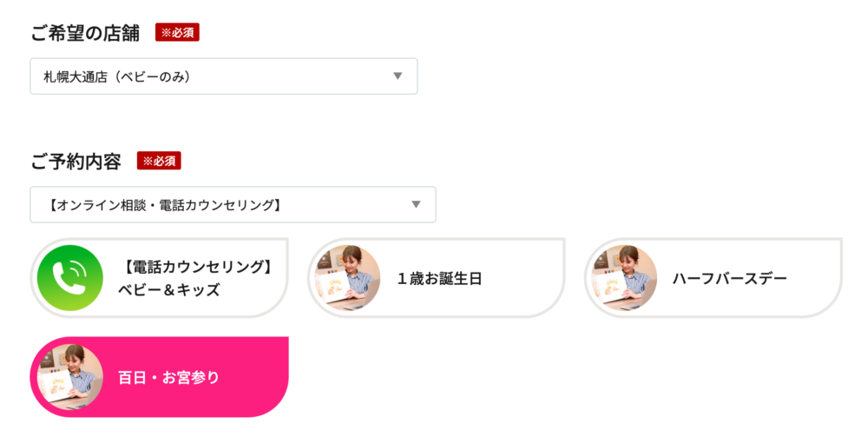Click the green phone icon
The image size is (868, 444).
tap(70, 278)
